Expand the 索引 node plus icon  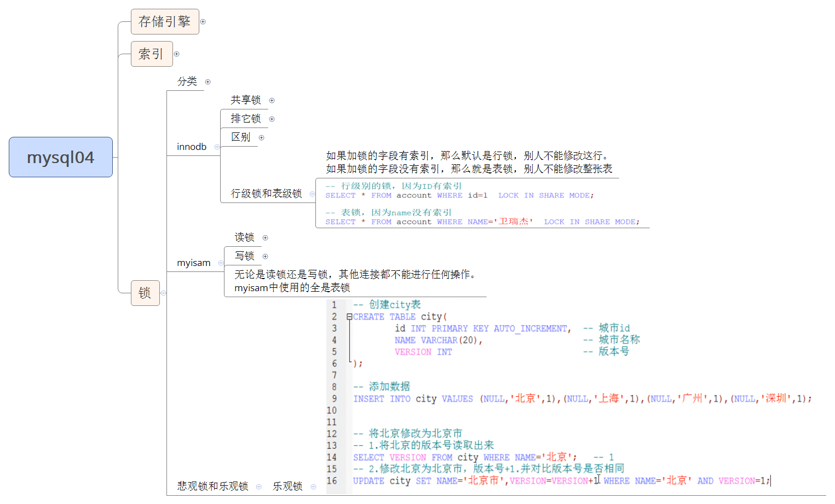point(177,54)
